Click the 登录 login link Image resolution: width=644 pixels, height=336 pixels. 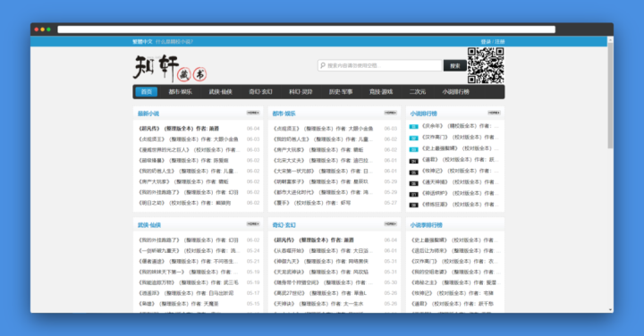pos(486,41)
